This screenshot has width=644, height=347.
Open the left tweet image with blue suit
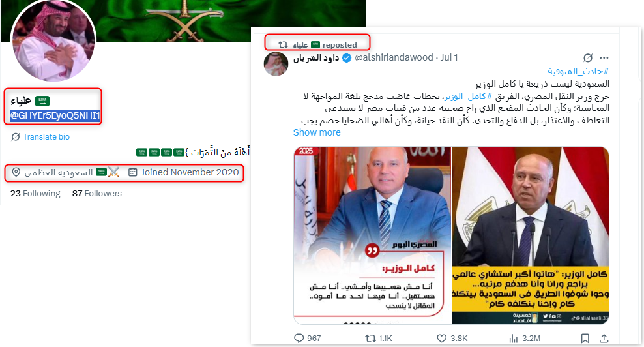tap(372, 235)
